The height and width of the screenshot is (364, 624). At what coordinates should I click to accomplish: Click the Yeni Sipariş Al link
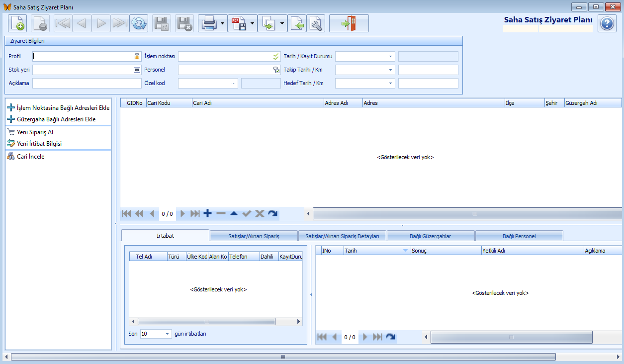(x=35, y=132)
